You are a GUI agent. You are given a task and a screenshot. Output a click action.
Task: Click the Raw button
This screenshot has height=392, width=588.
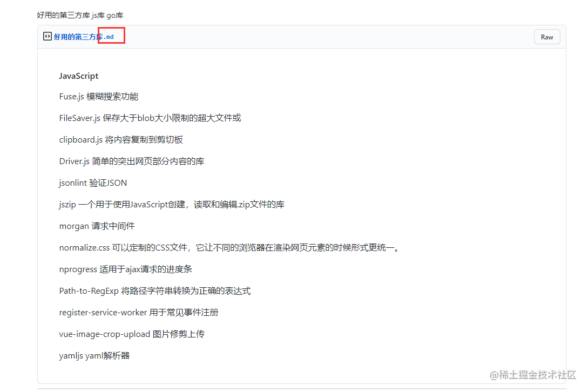pos(546,37)
